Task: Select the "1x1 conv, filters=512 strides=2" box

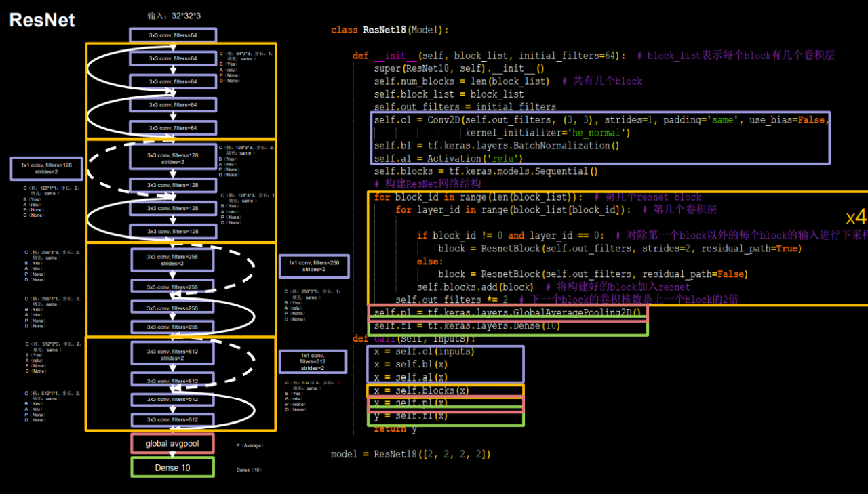Action: tap(313, 361)
